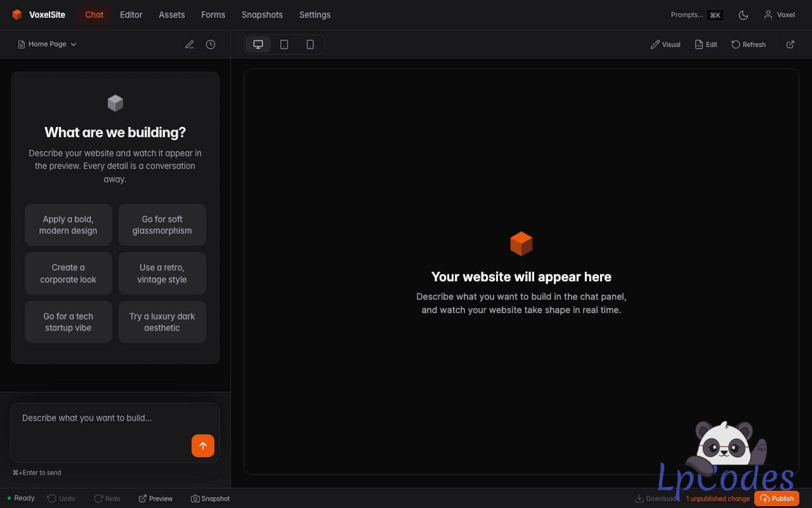Open Prompts command palette
This screenshot has width=812, height=508.
[697, 15]
